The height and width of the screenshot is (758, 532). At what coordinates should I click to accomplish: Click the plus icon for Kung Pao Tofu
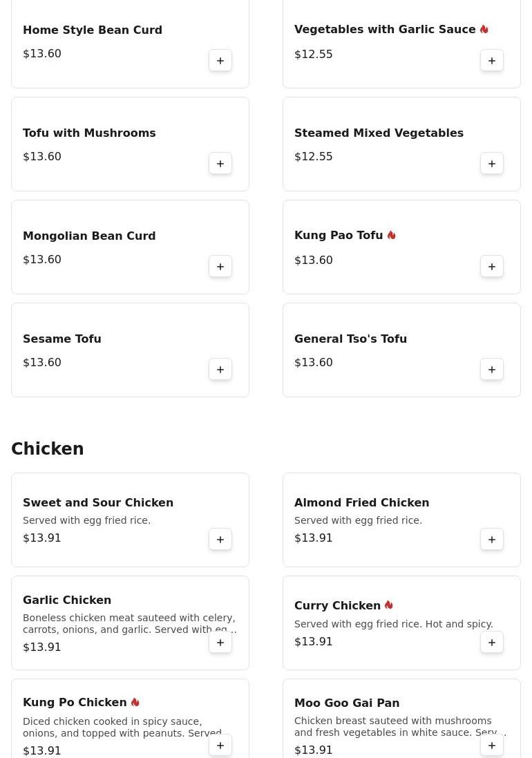tap(492, 266)
